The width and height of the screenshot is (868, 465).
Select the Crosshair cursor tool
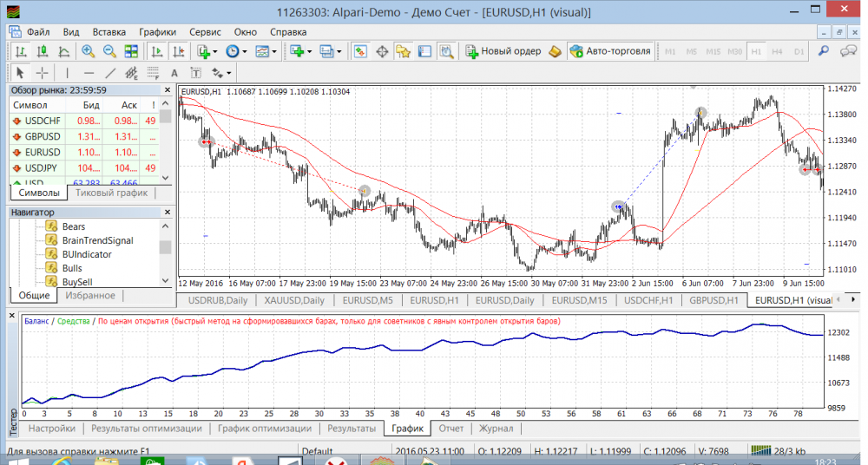coord(41,73)
